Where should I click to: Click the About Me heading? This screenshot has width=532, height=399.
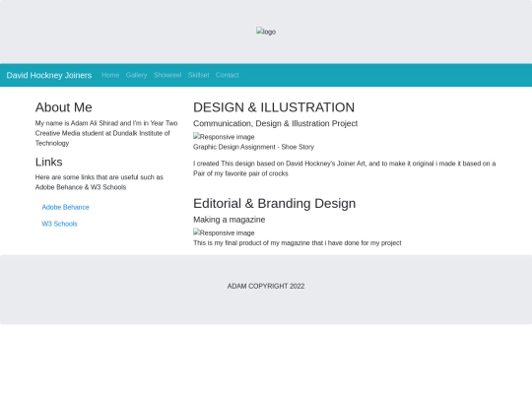tap(63, 107)
